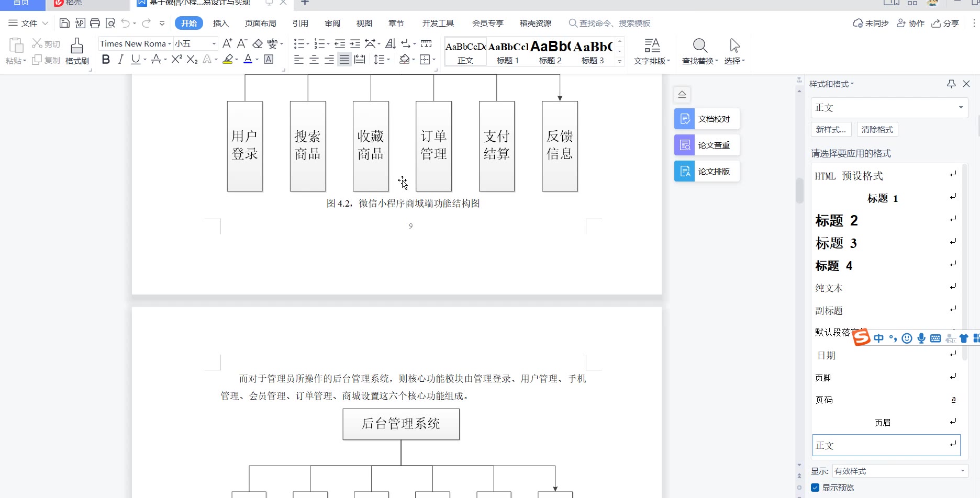
Task: Open the font size 小五 dropdown
Action: point(214,44)
